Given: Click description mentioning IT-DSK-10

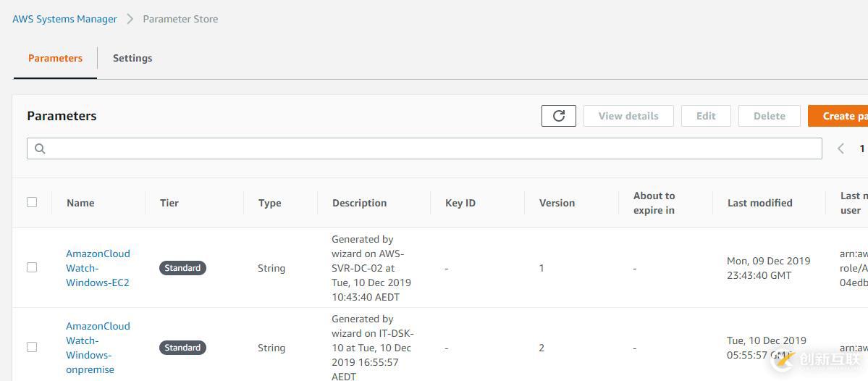Looking at the screenshot, I should coord(373,348).
